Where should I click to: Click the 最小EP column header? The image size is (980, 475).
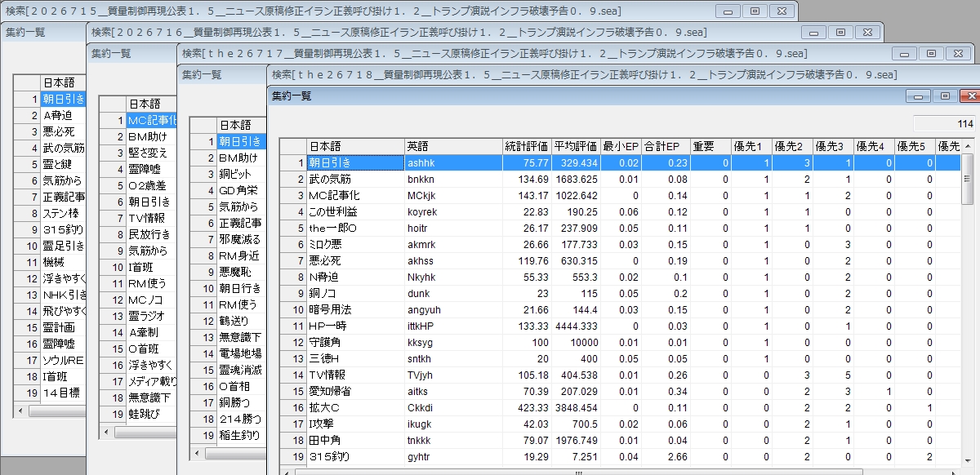(x=621, y=146)
